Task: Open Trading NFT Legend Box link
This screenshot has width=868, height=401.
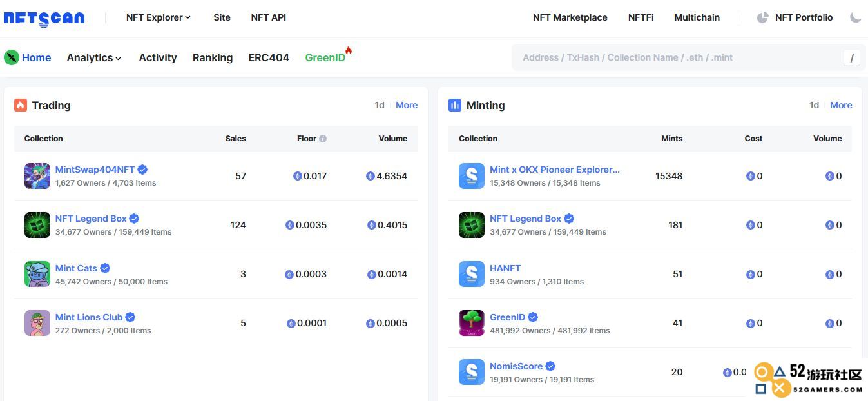Action: click(91, 219)
